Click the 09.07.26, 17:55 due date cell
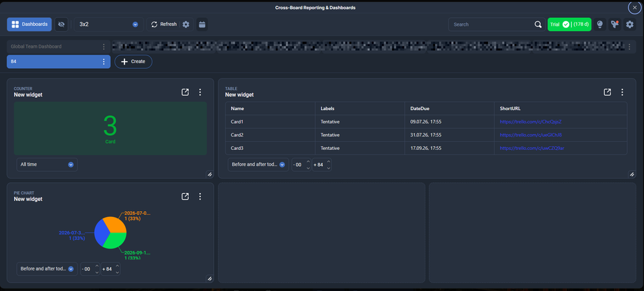This screenshot has height=291, width=644. pyautogui.click(x=449, y=122)
